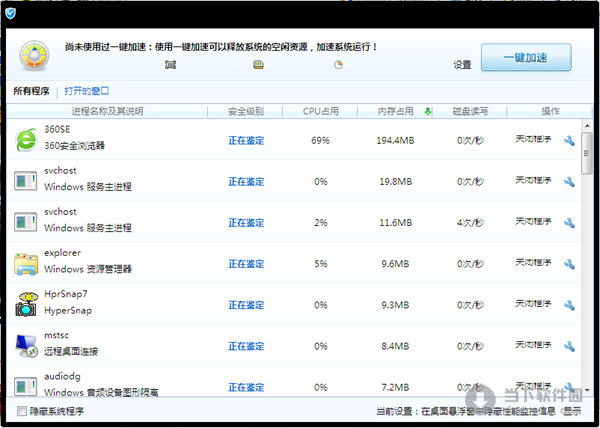
Task: Open wrench tool for svchost 11.6MB row
Action: pos(569,223)
